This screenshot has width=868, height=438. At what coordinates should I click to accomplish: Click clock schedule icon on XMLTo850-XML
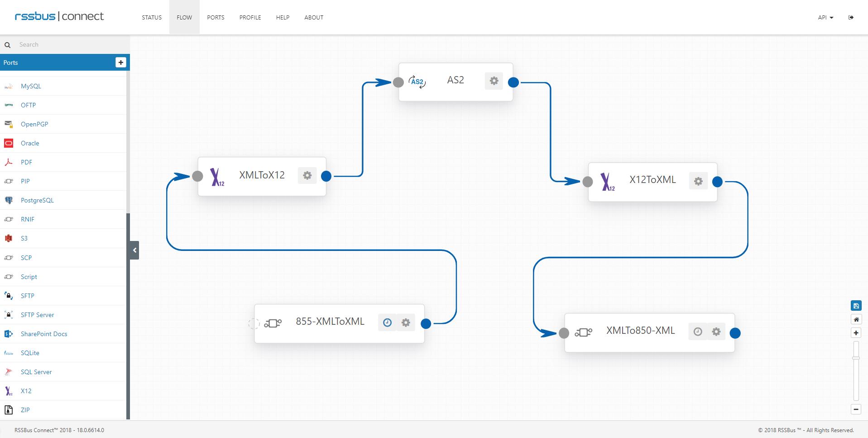pos(698,332)
